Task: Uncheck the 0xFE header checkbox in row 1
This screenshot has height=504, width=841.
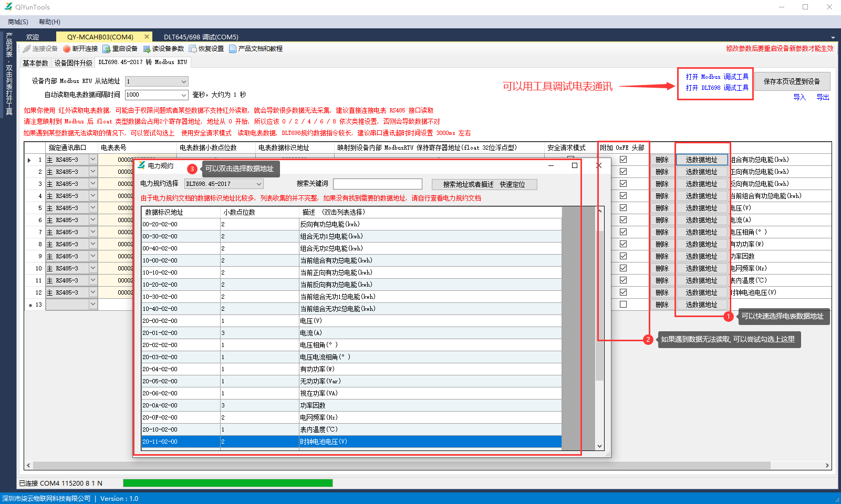Action: coord(623,160)
